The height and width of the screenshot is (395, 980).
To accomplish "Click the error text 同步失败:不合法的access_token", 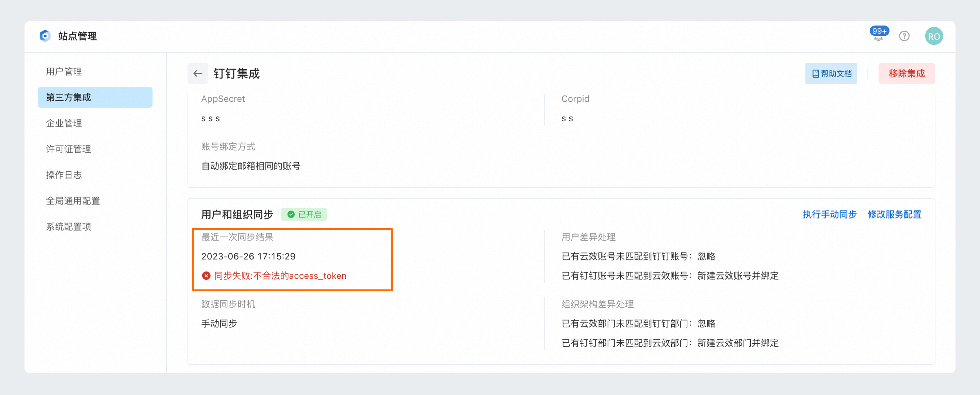I will [x=280, y=276].
